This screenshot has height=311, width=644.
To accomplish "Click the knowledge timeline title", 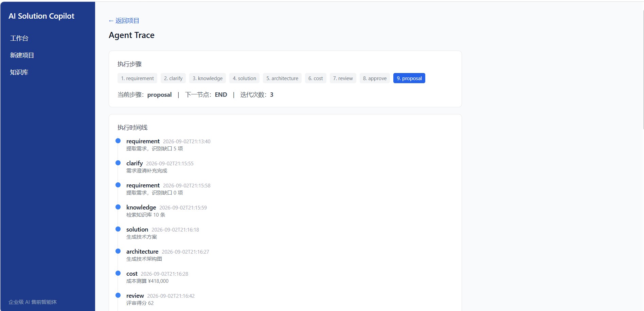I will tap(141, 207).
